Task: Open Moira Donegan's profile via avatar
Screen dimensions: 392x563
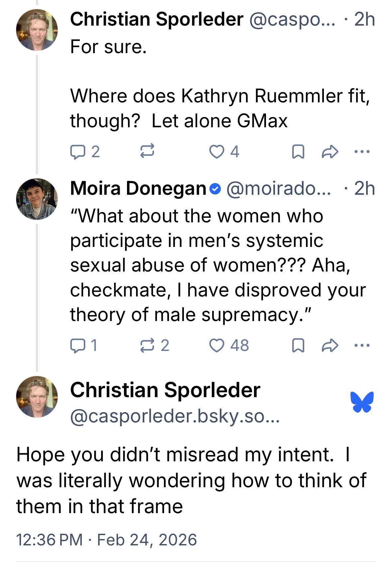Action: click(x=37, y=199)
